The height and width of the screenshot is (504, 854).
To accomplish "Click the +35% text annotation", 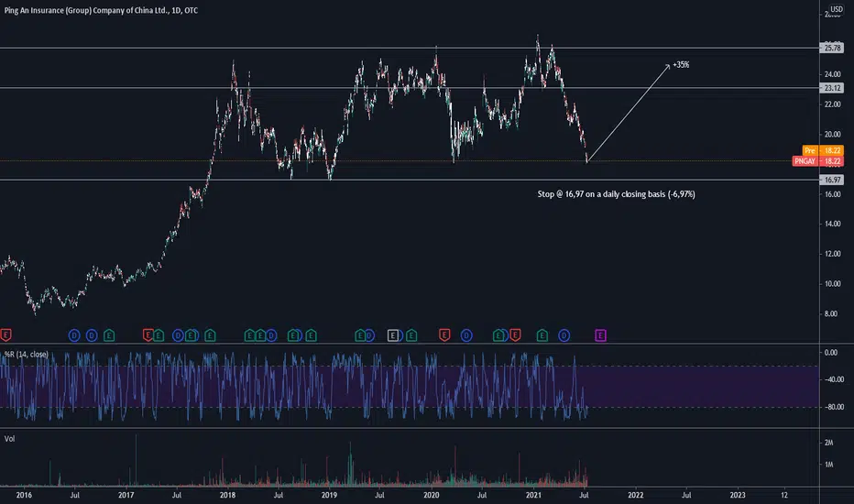I will pyautogui.click(x=681, y=65).
